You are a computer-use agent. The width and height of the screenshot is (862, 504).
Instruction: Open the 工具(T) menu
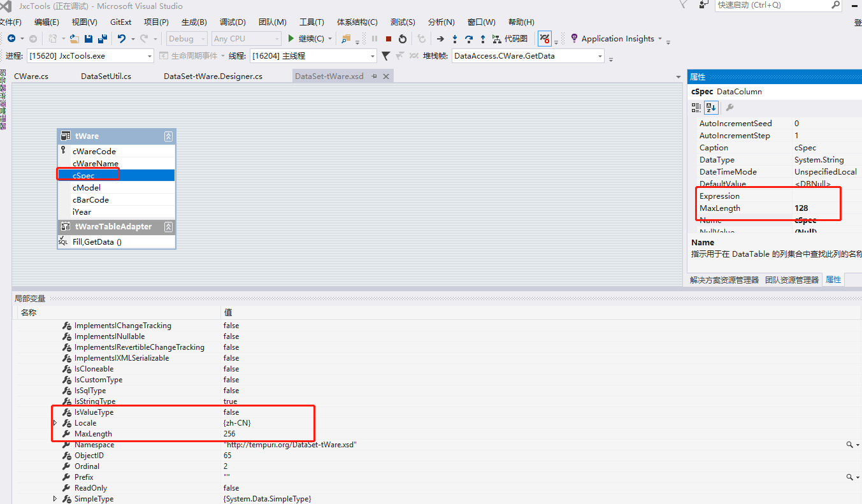pyautogui.click(x=312, y=22)
